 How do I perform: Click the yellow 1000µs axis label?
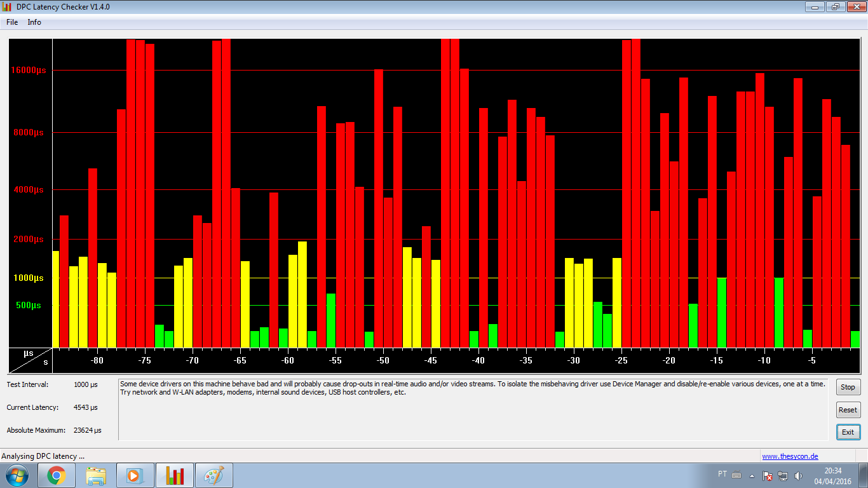click(x=29, y=278)
